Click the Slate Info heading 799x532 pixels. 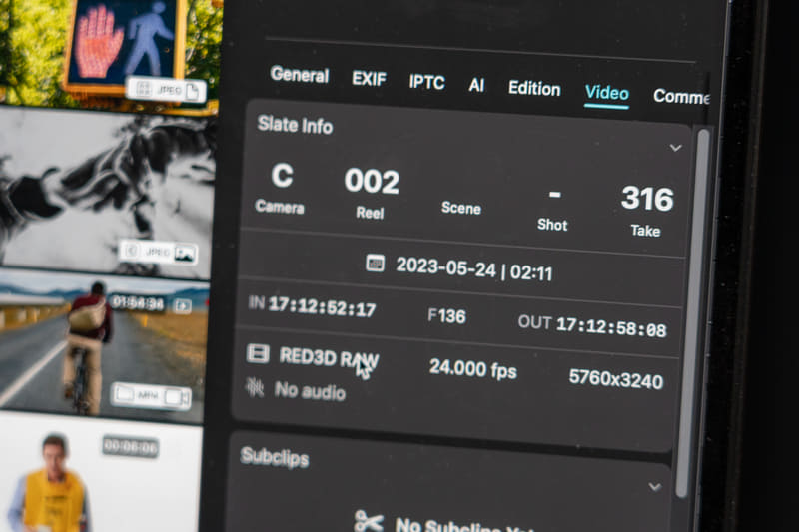(295, 125)
